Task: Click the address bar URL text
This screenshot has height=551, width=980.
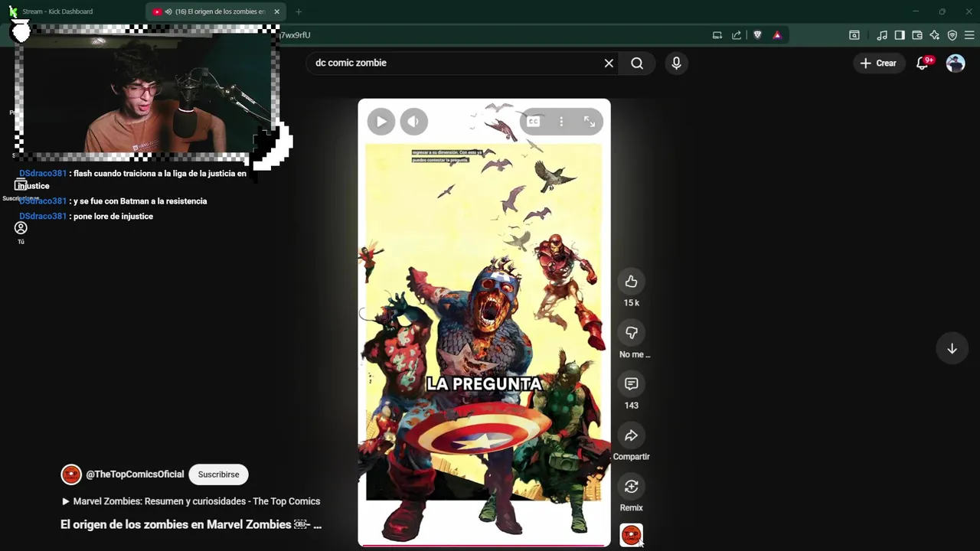Action: pos(295,35)
